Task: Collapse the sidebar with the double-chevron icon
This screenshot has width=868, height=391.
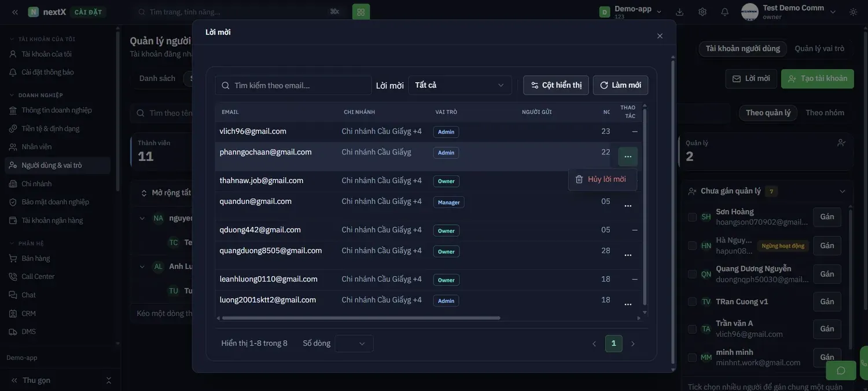Action: [15, 12]
